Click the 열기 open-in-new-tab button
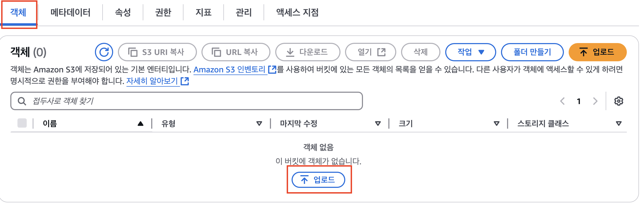Screen dimensions: 644x214 pos(370,52)
